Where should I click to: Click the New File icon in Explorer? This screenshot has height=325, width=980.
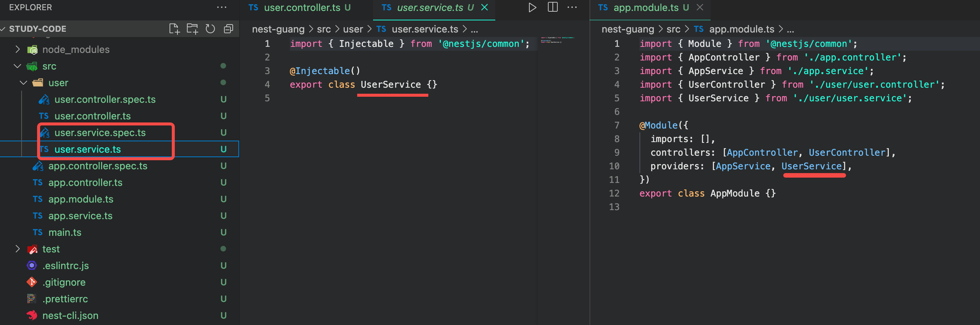tap(174, 29)
